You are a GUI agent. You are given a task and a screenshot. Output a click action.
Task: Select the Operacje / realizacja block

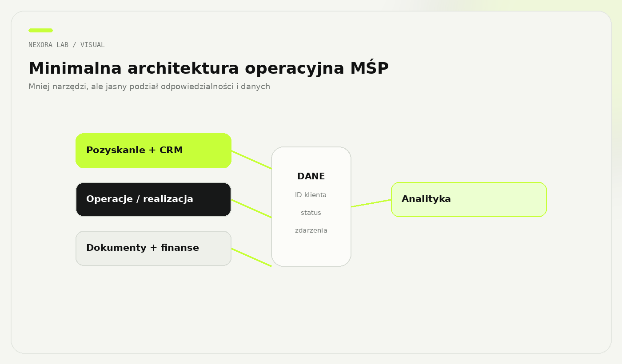pyautogui.click(x=153, y=199)
